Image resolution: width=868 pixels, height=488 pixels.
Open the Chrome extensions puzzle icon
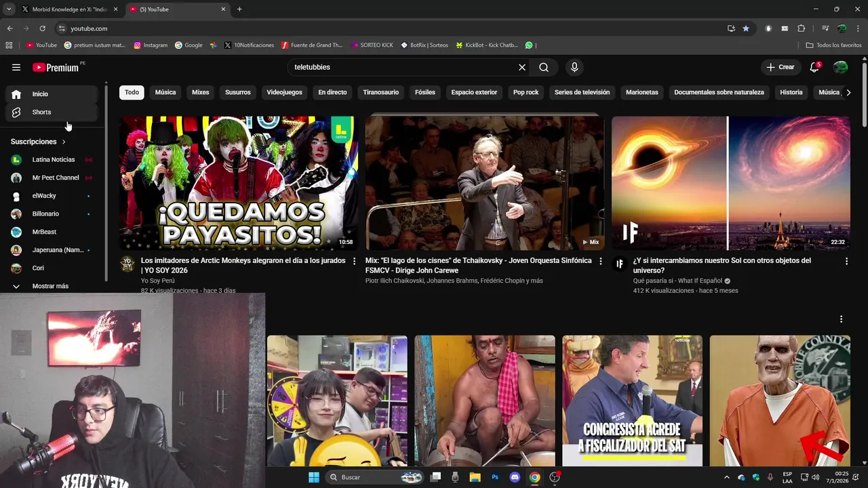point(802,28)
